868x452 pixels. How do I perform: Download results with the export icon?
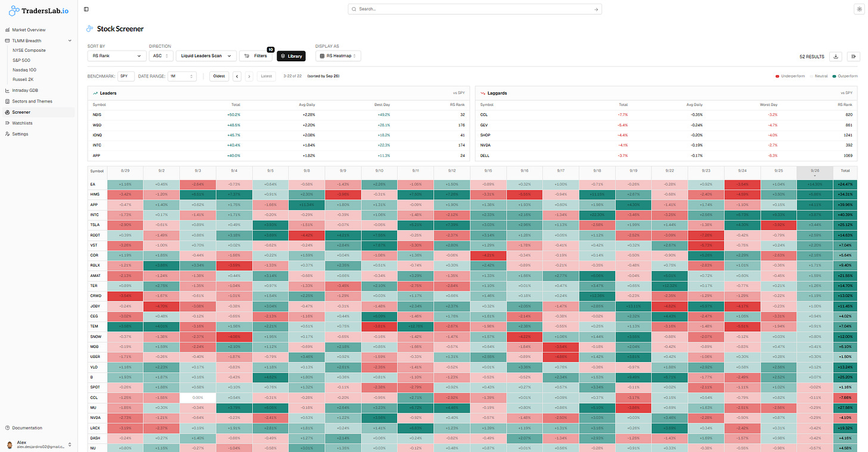835,57
